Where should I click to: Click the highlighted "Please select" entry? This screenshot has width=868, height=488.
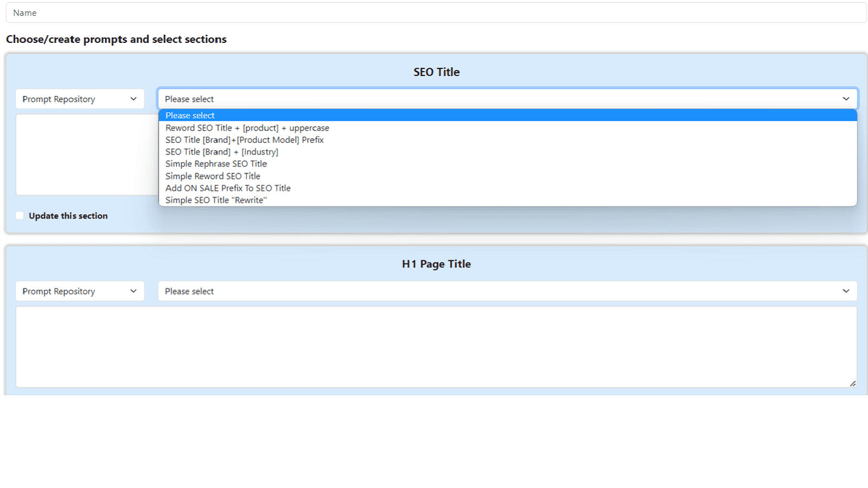190,115
